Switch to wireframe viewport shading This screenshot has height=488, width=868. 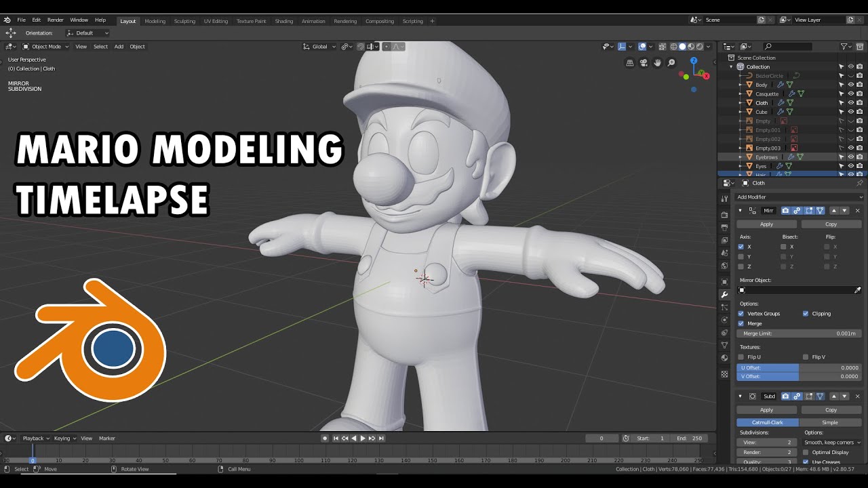pos(674,47)
